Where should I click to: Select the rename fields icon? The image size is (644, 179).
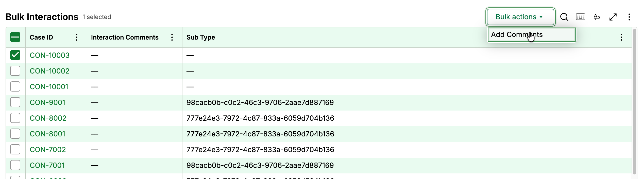pyautogui.click(x=597, y=17)
